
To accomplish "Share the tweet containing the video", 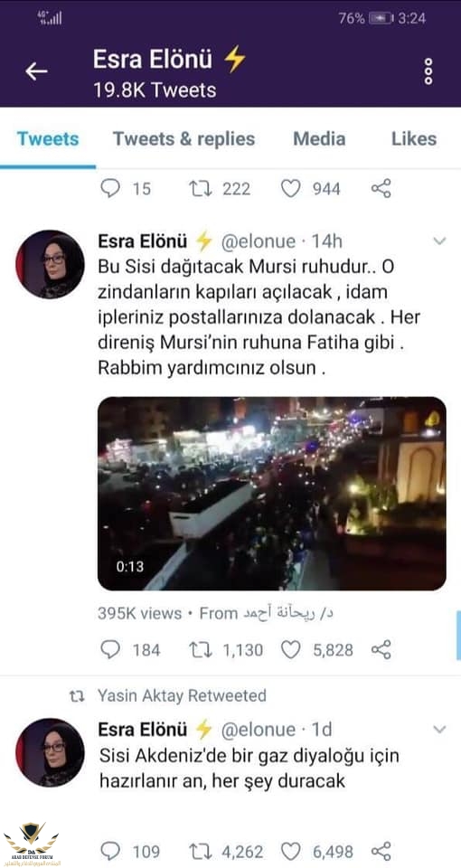I will coord(381,649).
